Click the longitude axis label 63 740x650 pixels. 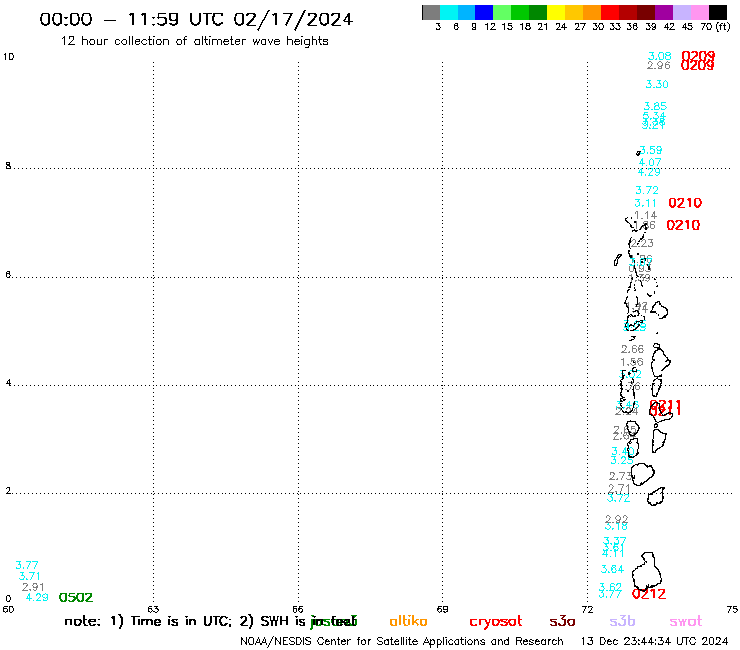click(153, 609)
